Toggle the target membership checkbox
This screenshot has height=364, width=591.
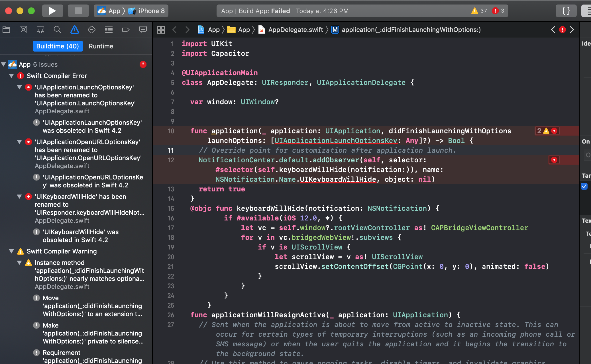pos(584,186)
